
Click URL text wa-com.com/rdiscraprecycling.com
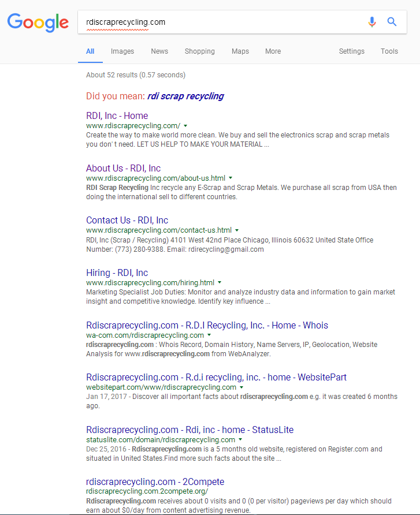pyautogui.click(x=145, y=335)
